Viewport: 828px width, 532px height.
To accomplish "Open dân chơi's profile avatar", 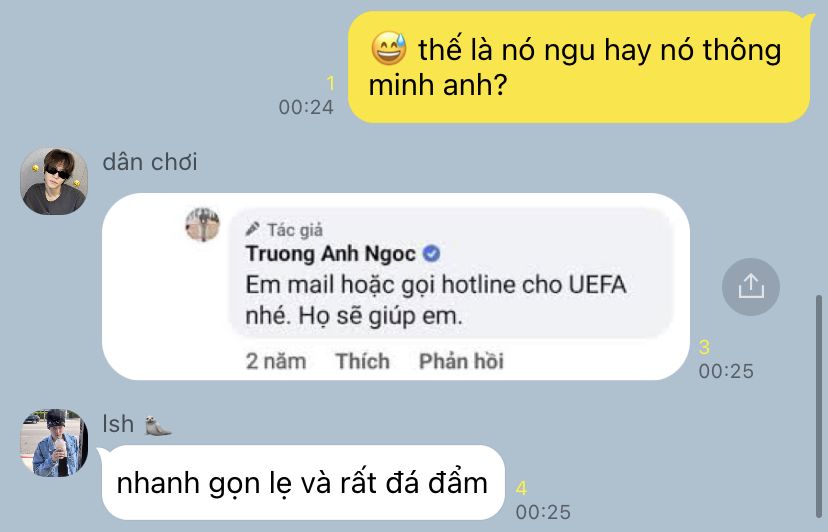I will (54, 181).
